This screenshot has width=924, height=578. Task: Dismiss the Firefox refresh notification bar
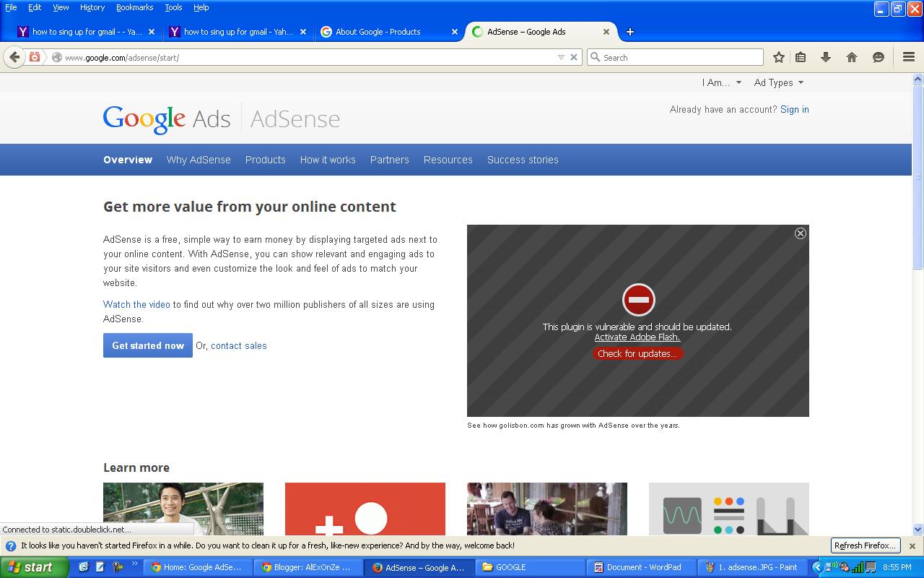click(x=912, y=546)
